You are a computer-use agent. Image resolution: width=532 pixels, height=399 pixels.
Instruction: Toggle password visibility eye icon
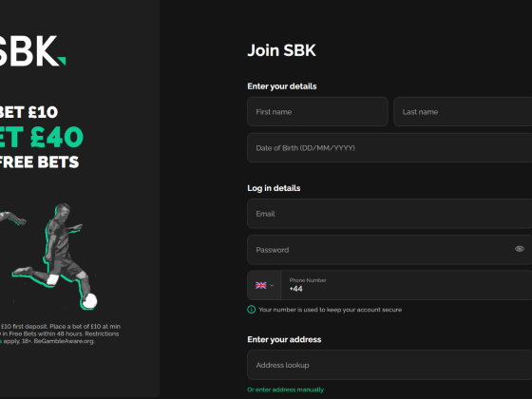(x=519, y=249)
